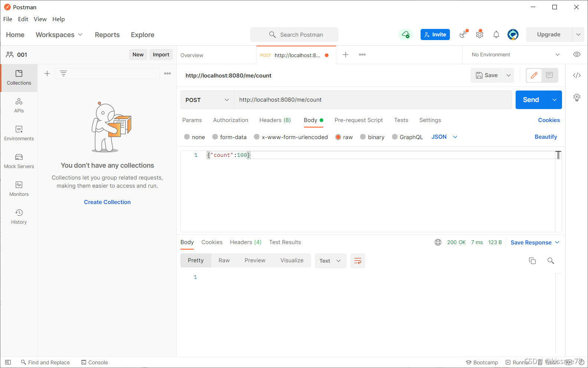
Task: Open the File menu
Action: click(x=8, y=19)
